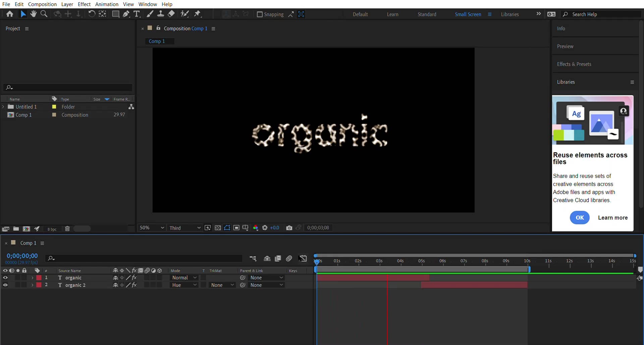Click the 8 bpc color depth button
Image resolution: width=644 pixels, height=345 pixels.
click(x=52, y=229)
